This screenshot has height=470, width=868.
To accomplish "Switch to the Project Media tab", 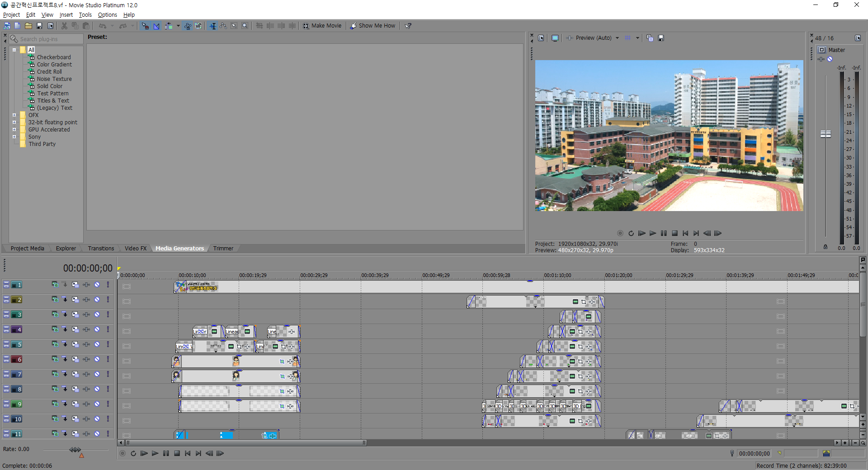I will [28, 249].
